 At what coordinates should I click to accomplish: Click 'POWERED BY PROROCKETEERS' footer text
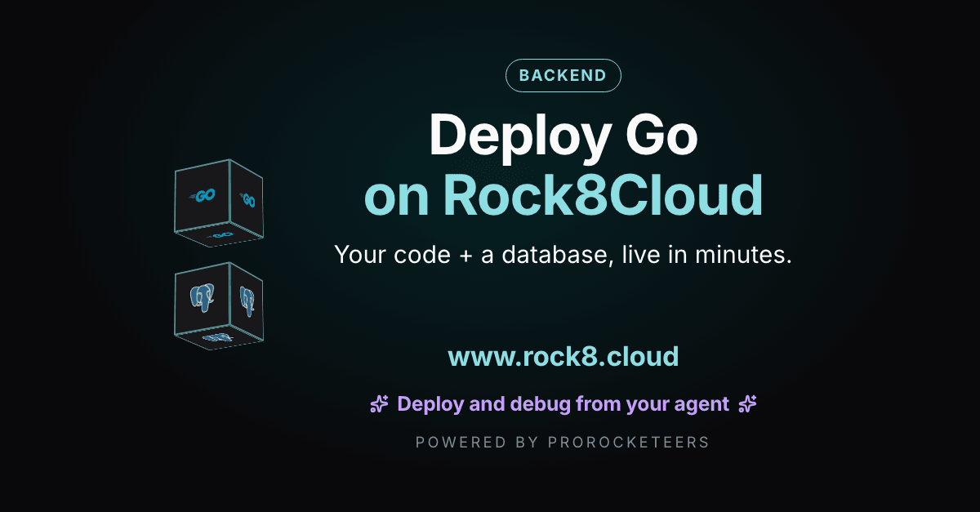click(x=563, y=443)
